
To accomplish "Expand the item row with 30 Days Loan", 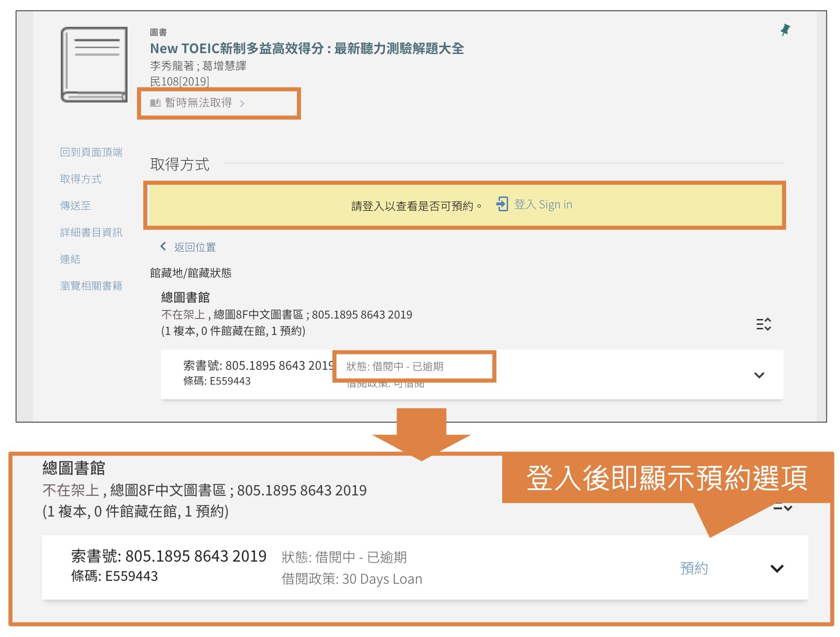I will [777, 569].
